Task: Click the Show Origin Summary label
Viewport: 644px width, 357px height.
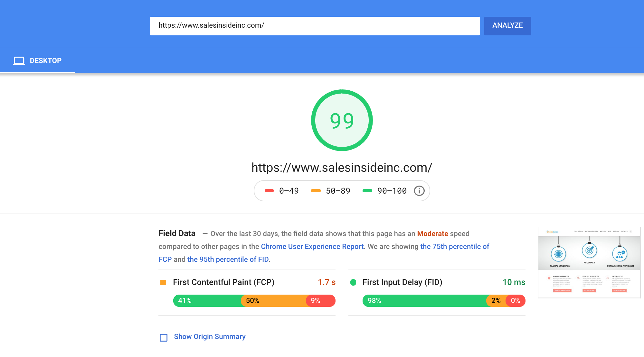Action: click(x=210, y=337)
